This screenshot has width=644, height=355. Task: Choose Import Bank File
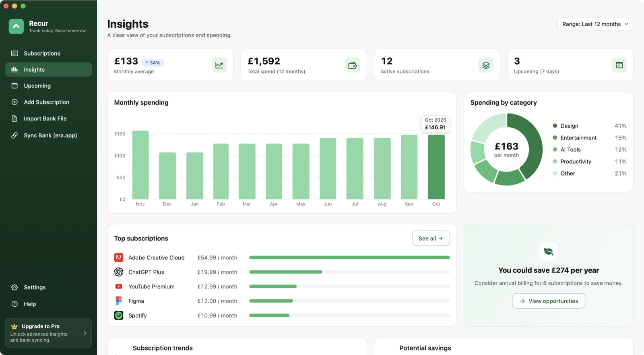pyautogui.click(x=48, y=118)
